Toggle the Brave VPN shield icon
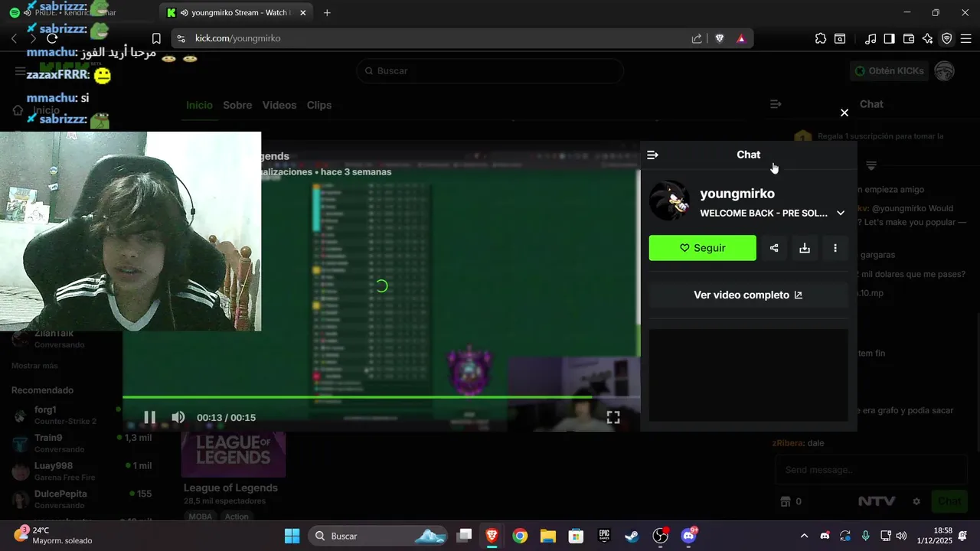980x551 pixels. tap(947, 38)
